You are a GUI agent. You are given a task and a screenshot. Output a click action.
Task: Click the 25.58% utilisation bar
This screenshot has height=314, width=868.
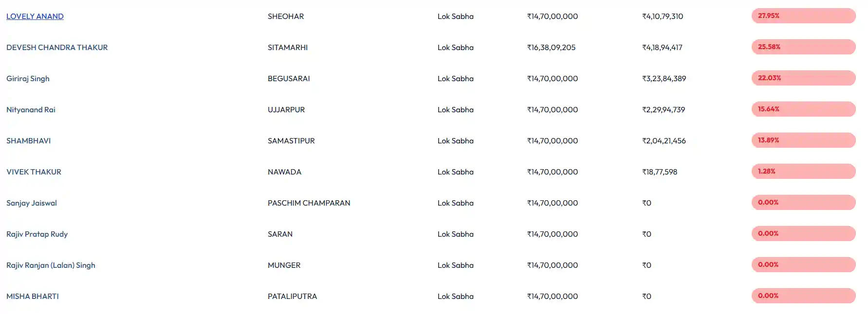(803, 47)
